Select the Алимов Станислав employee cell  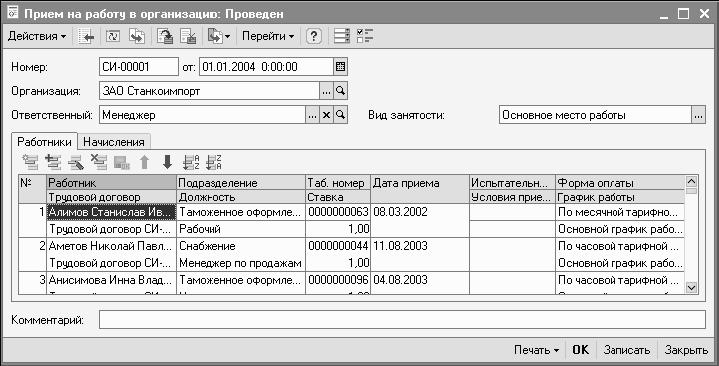pos(111,212)
